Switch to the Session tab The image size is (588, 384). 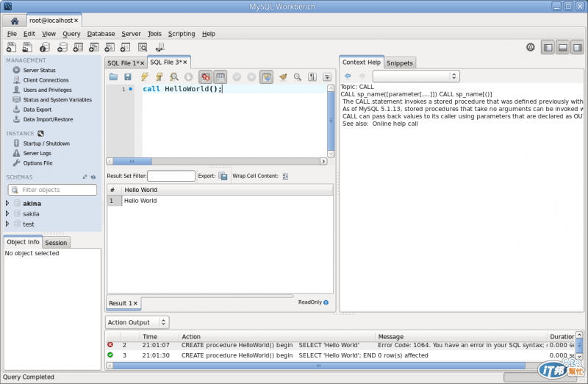[56, 243]
